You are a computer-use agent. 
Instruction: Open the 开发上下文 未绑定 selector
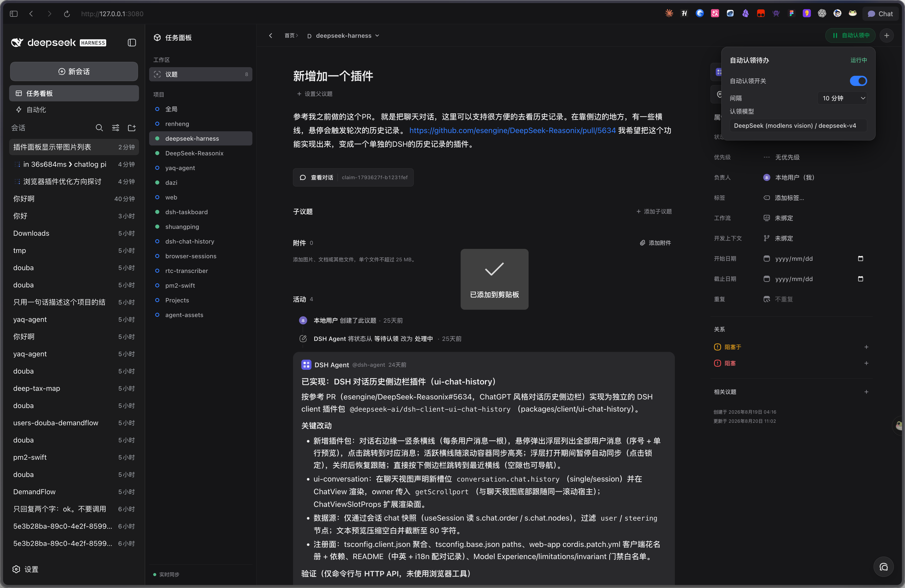[x=778, y=238]
